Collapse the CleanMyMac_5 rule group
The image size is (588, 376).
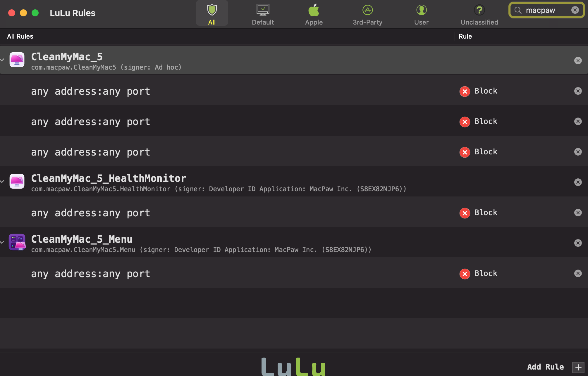pos(2,60)
